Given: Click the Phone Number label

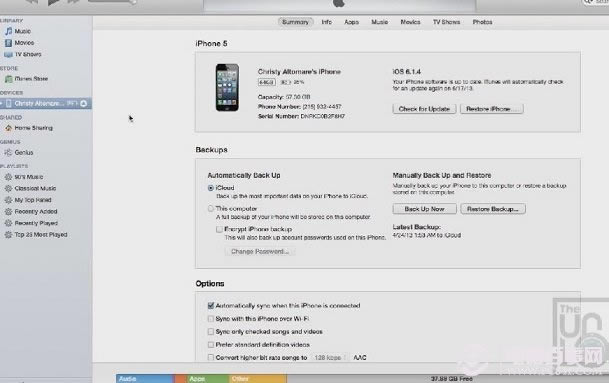Looking at the screenshot, I should click(x=279, y=106).
